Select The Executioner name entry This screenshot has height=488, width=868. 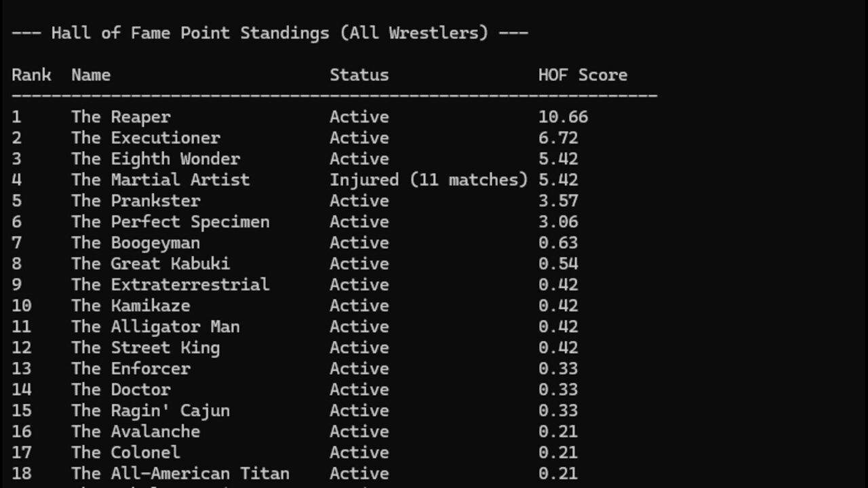pos(146,138)
